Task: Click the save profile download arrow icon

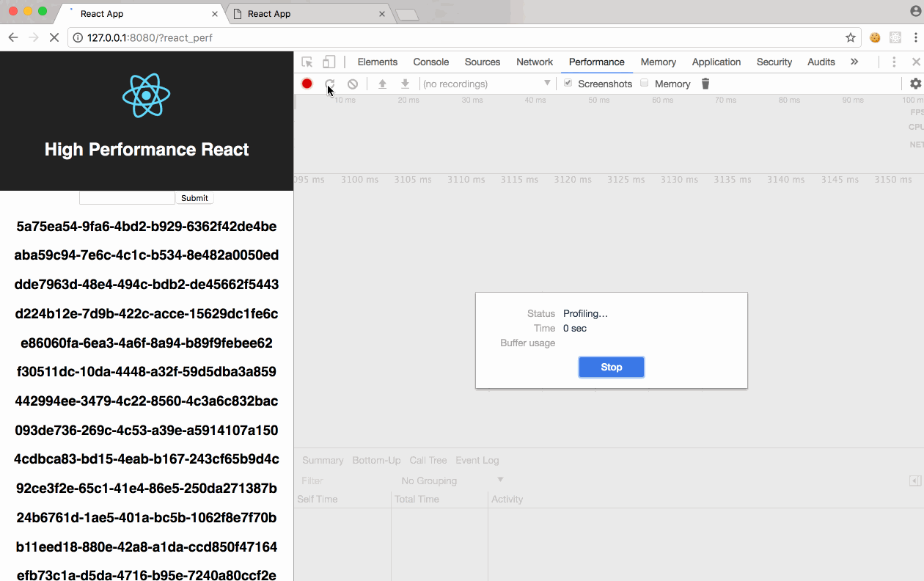Action: point(405,84)
